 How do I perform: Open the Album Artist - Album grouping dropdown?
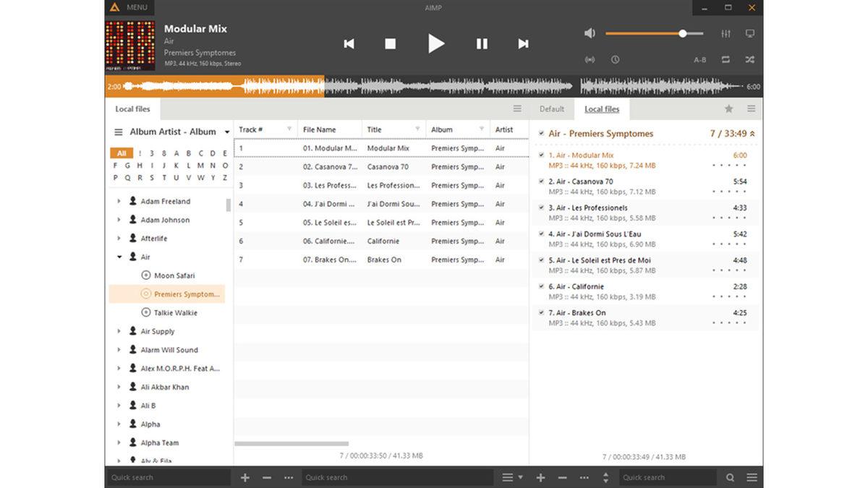click(x=226, y=132)
